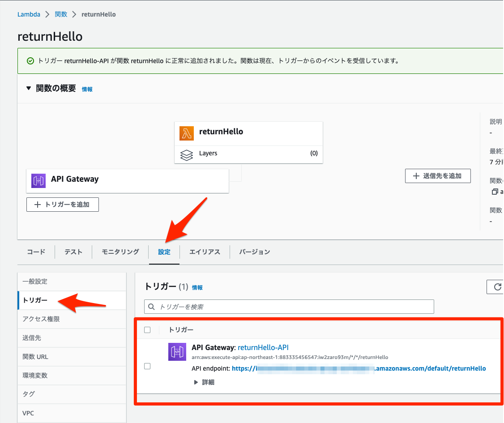Click the トリガーを追加 button
Image resolution: width=504 pixels, height=423 pixels.
[x=62, y=205]
